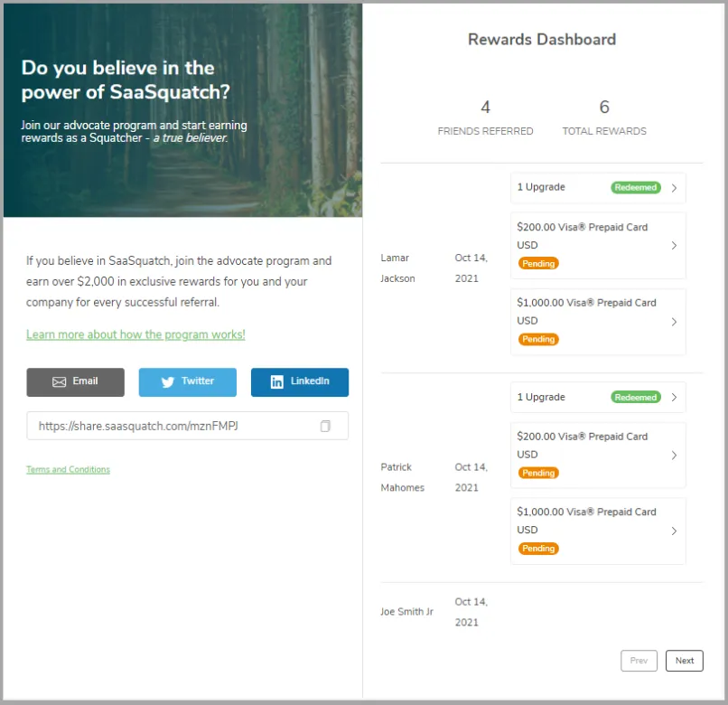The height and width of the screenshot is (705, 728).
Task: Select the name Patrick Mahomes
Action: click(403, 477)
